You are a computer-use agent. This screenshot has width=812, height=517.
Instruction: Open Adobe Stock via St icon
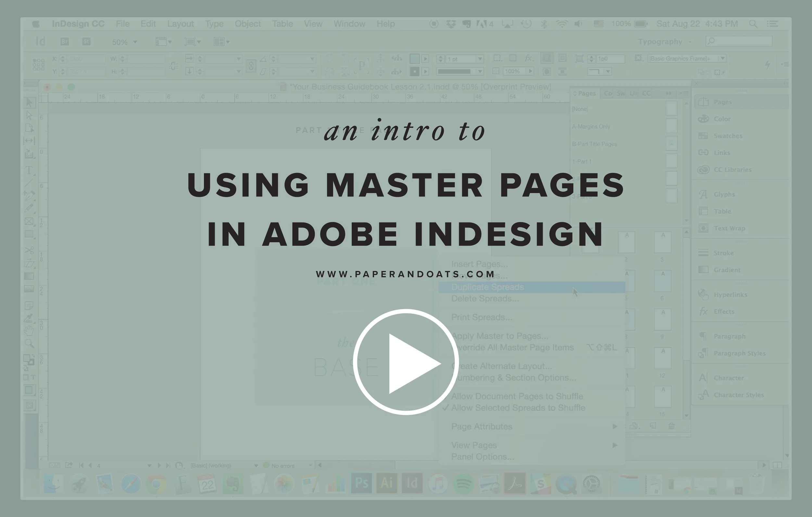pos(86,42)
